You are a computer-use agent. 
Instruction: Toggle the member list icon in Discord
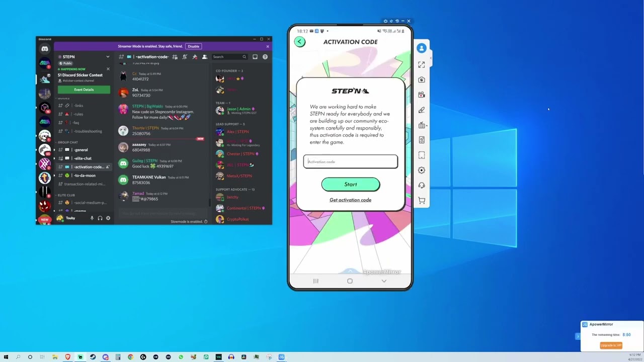(204, 57)
